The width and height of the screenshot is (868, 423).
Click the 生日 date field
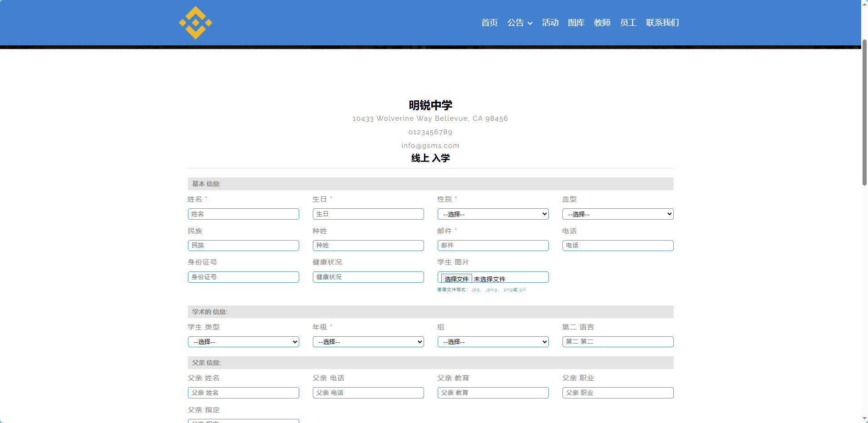click(x=368, y=214)
